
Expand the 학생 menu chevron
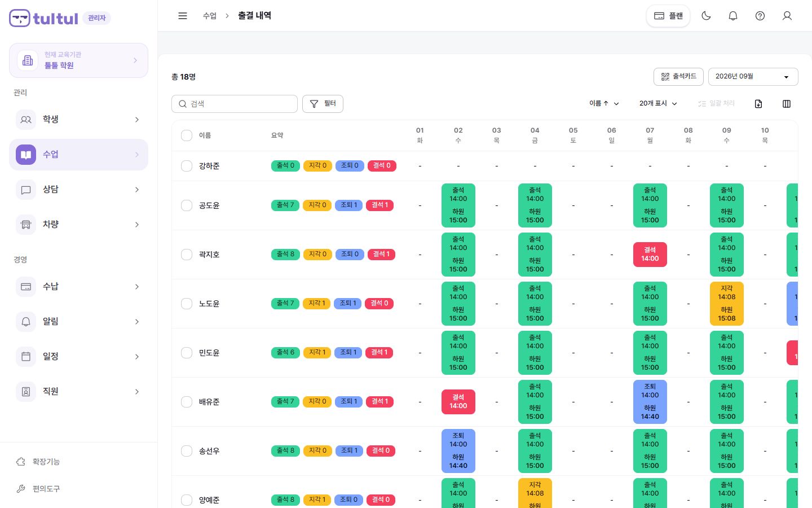tap(137, 120)
